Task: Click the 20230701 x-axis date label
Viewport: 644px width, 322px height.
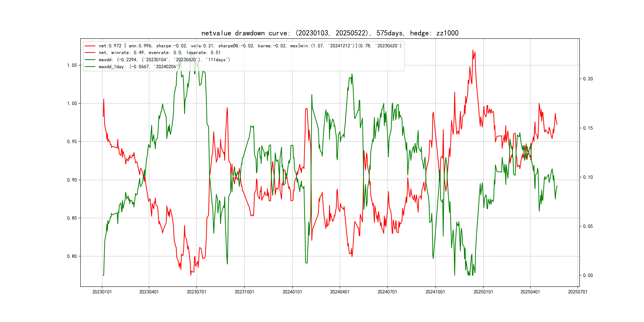Action: click(197, 292)
